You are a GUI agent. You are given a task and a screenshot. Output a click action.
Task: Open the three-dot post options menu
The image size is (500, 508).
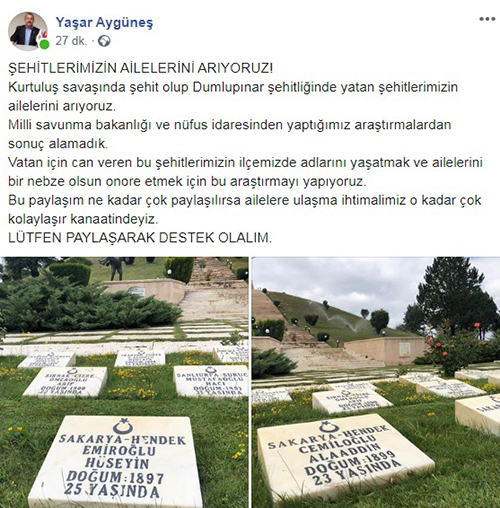(487, 19)
